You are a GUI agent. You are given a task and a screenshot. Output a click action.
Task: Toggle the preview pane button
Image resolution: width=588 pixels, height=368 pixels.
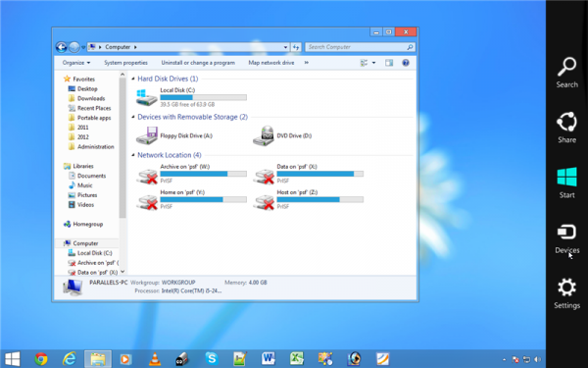pyautogui.click(x=389, y=63)
